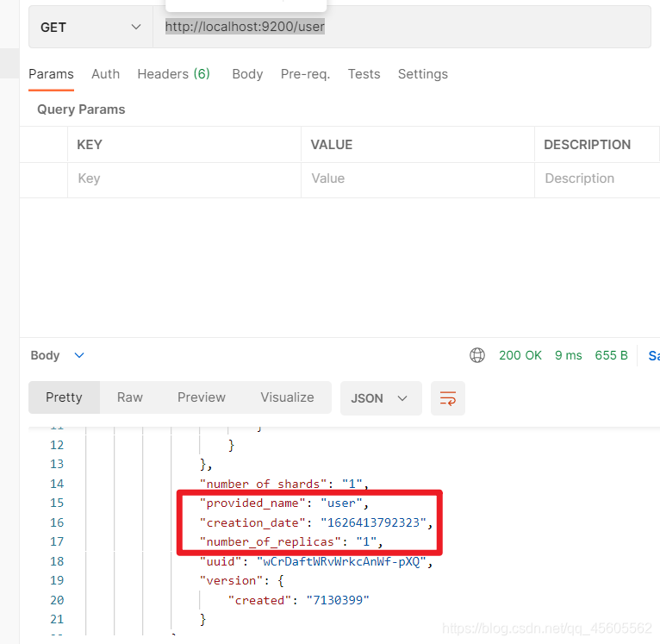
Task: Click the 200 OK status
Action: coord(520,355)
